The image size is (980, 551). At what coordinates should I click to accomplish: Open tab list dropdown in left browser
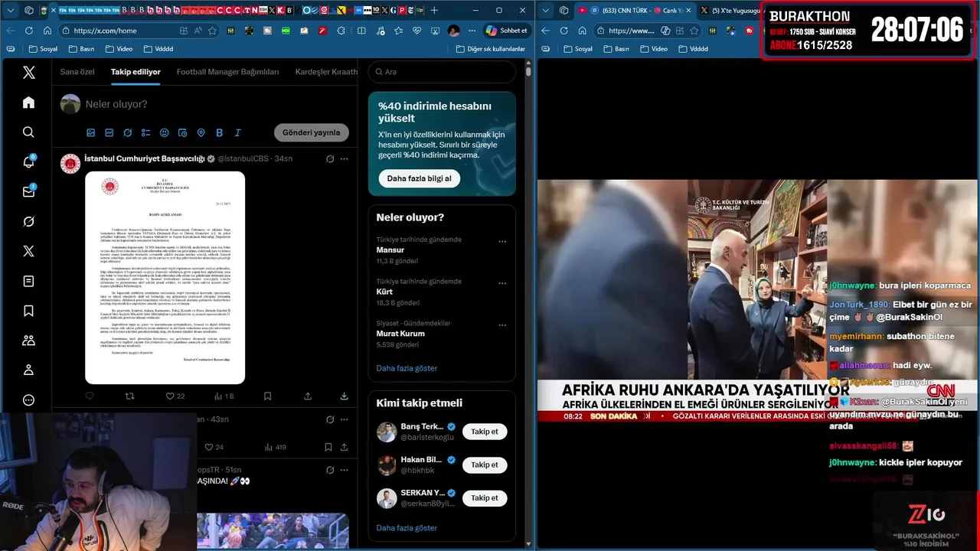(10, 10)
